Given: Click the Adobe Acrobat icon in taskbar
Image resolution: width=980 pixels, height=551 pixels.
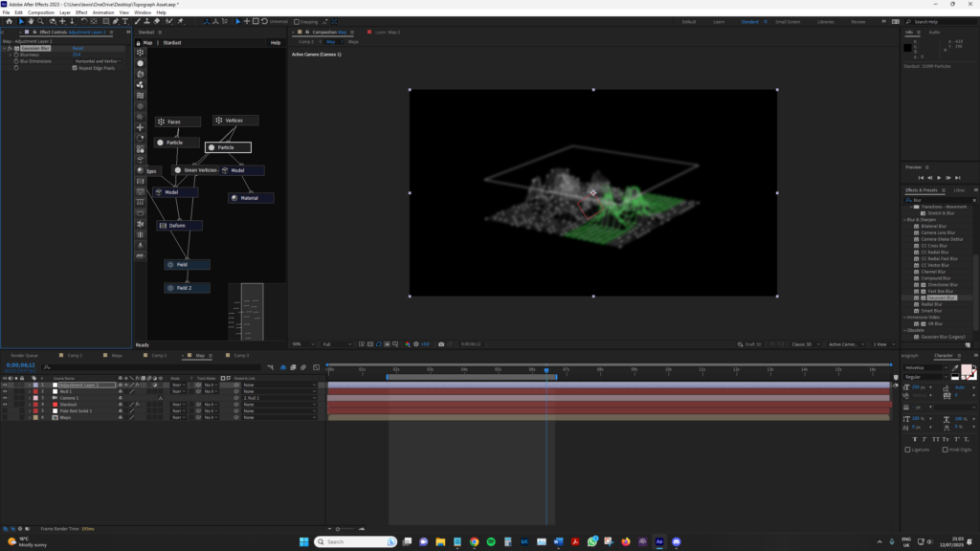Looking at the screenshot, I should tap(575, 541).
